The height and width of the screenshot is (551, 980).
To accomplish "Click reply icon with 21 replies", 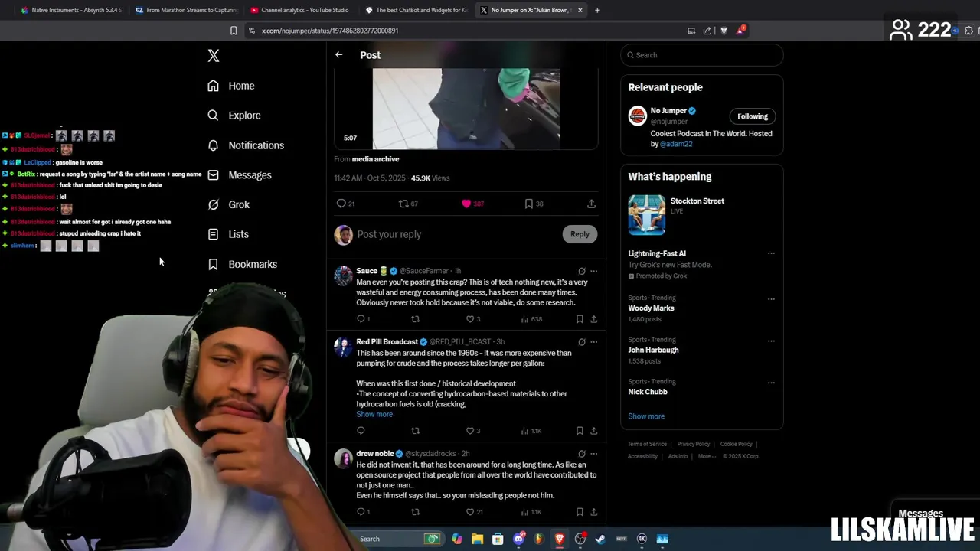I will (341, 204).
